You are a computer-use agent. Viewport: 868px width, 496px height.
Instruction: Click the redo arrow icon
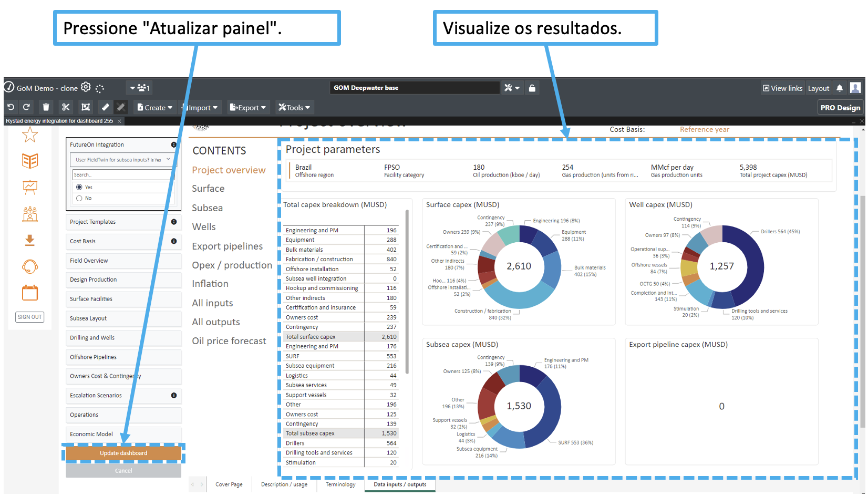(26, 107)
